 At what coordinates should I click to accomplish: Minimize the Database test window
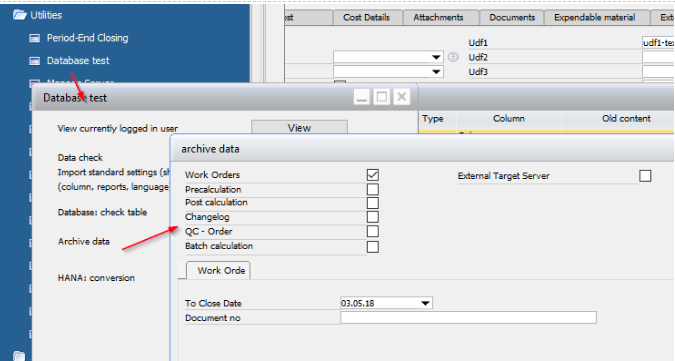(362, 97)
